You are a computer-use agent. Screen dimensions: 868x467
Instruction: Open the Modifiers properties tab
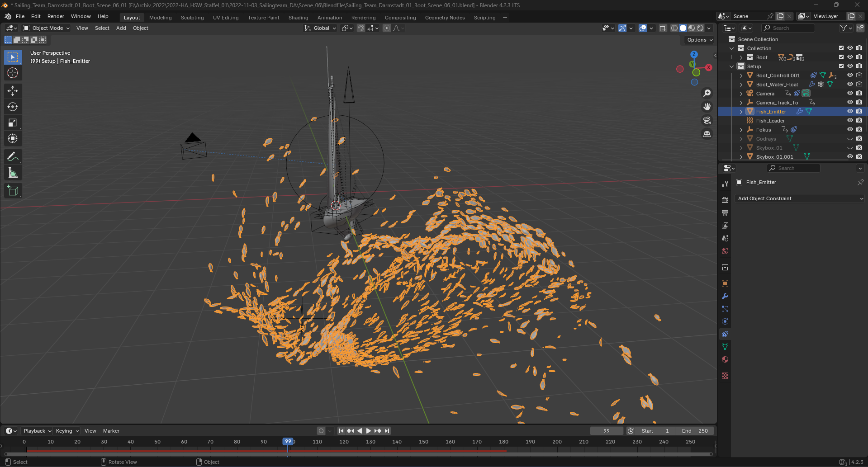click(x=725, y=296)
